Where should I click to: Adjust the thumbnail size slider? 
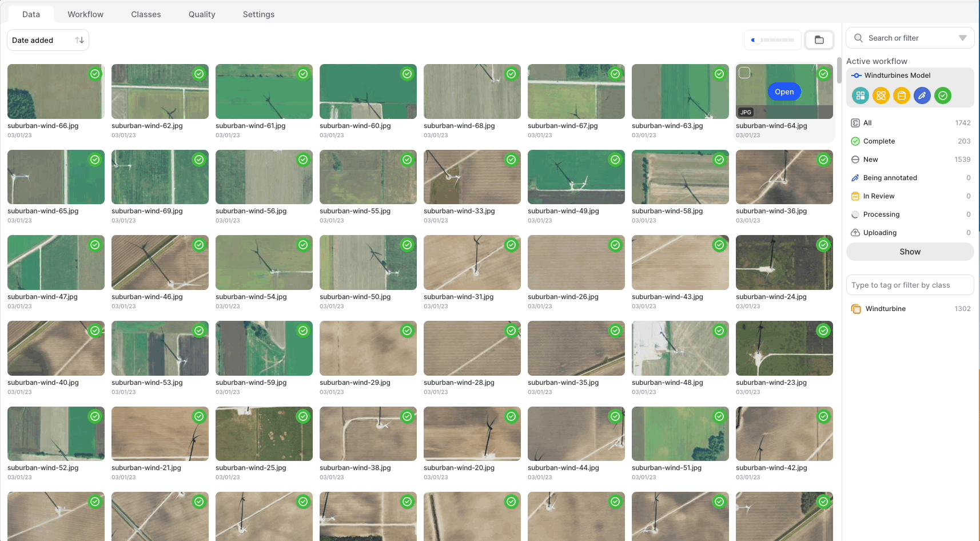(773, 40)
